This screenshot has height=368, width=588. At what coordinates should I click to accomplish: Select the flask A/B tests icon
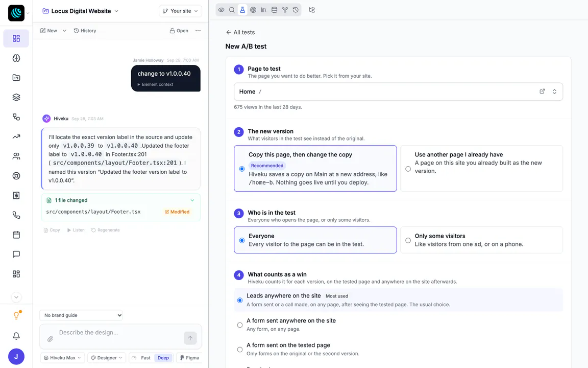[242, 10]
